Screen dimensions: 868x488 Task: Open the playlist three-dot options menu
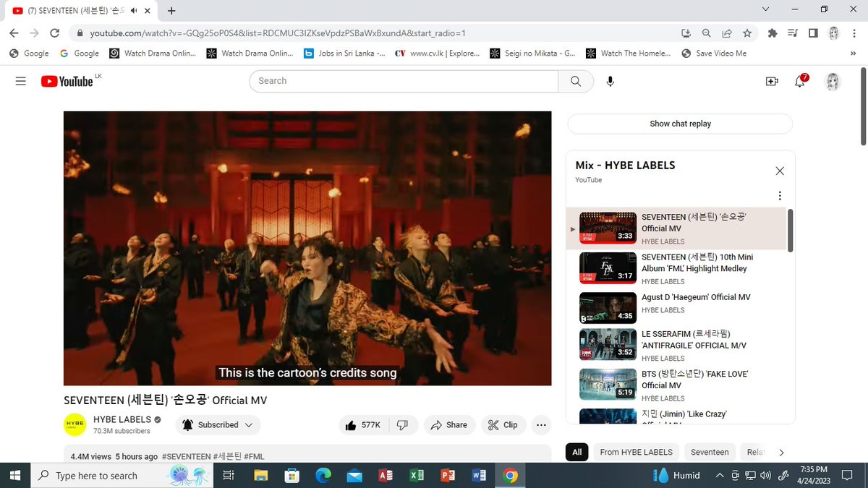coord(780,195)
